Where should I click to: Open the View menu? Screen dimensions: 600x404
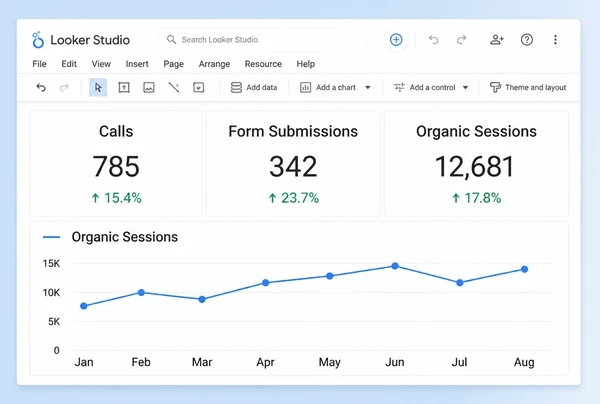(x=101, y=64)
